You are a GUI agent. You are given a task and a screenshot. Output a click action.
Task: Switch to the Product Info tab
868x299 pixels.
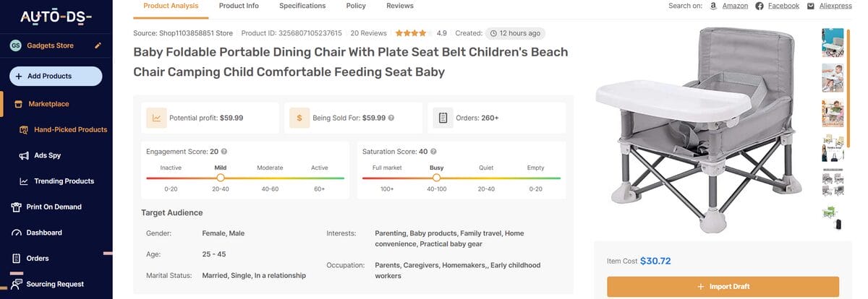point(239,6)
